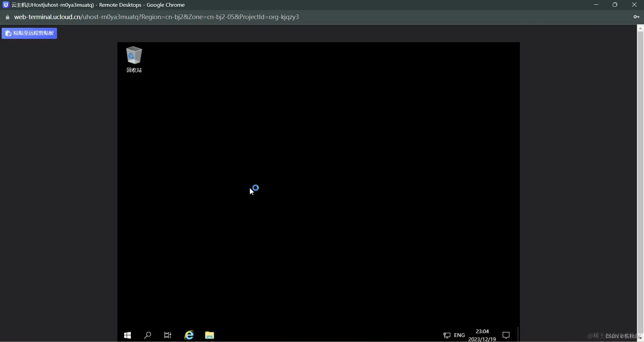Click the network icon in system tray
644x342 pixels.
(447, 335)
